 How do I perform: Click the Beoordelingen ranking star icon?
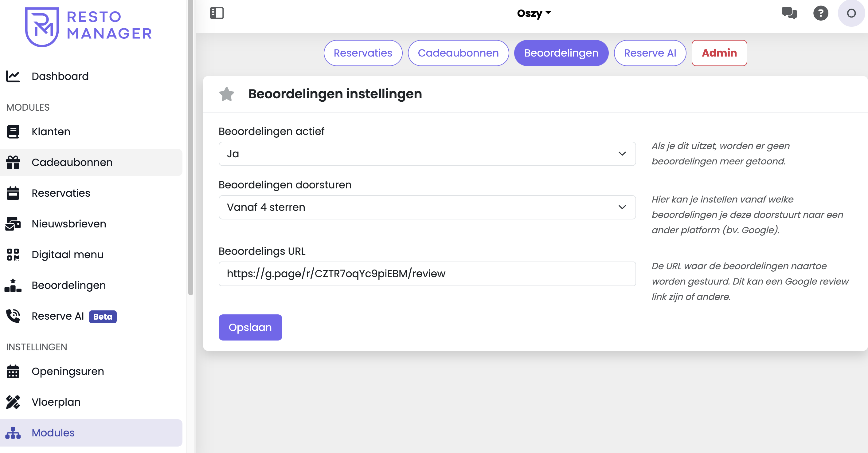(13, 285)
